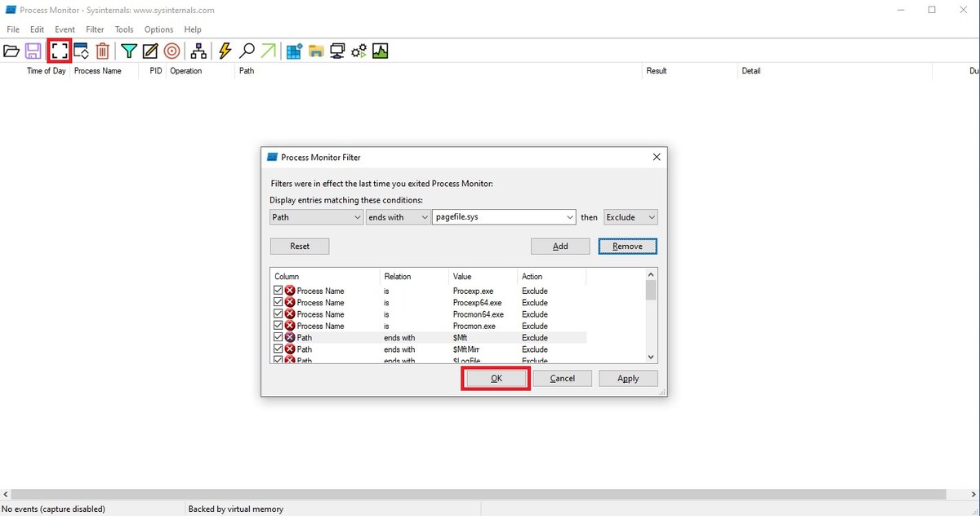Click the lightning bolt toolbar icon

(225, 51)
